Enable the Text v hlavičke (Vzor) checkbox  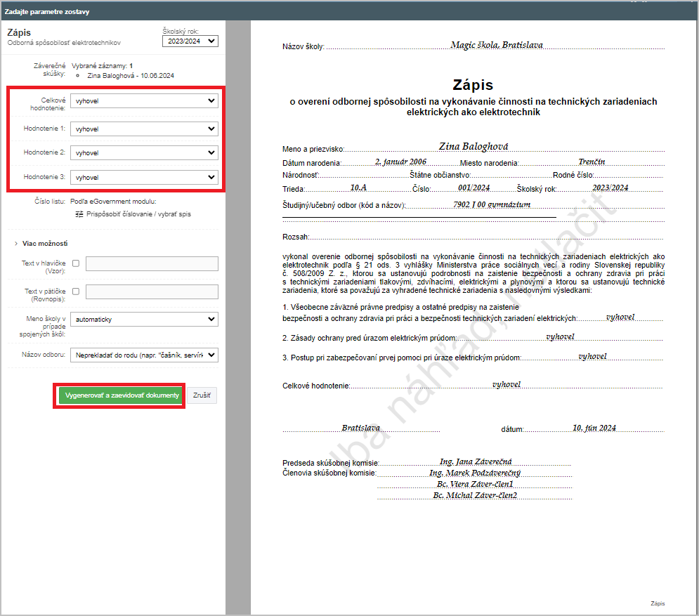pyautogui.click(x=76, y=263)
